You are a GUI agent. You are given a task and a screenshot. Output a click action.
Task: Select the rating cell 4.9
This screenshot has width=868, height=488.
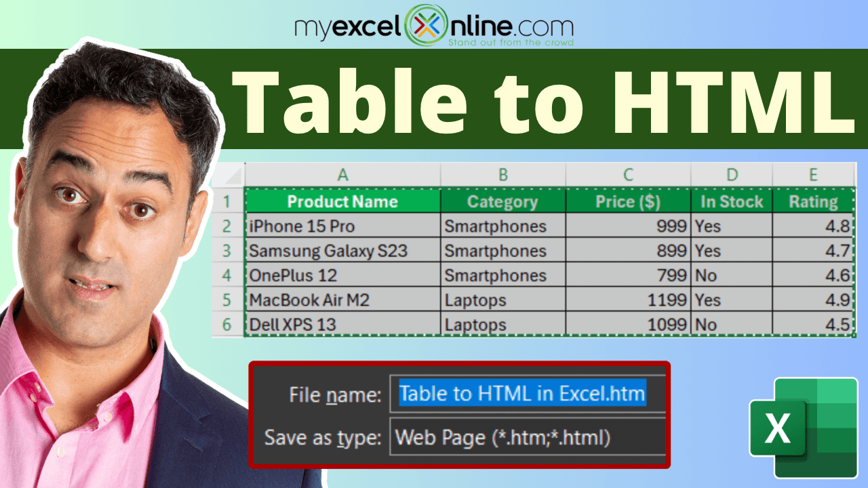click(812, 300)
